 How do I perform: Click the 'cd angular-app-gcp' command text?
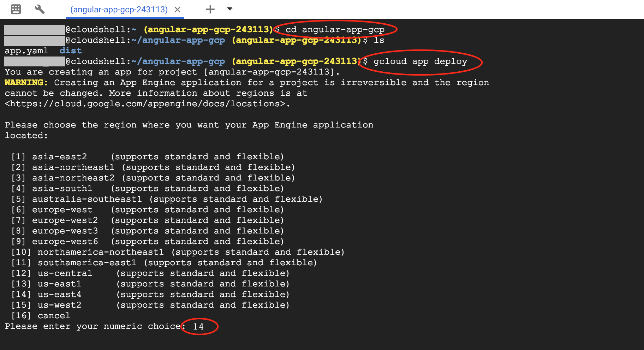pos(335,30)
